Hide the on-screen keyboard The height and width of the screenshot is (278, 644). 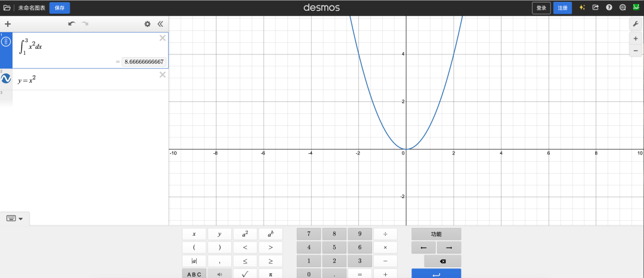[x=15, y=218]
